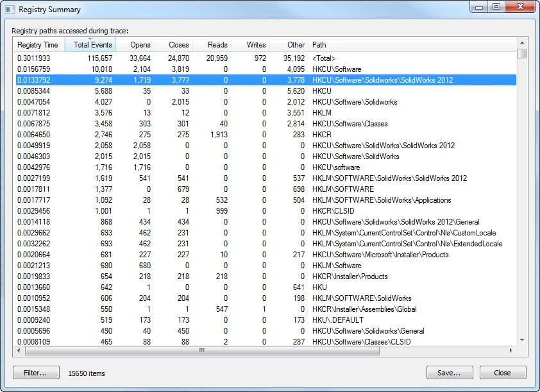Select the Nls\CustomLocale row

(x=266, y=233)
